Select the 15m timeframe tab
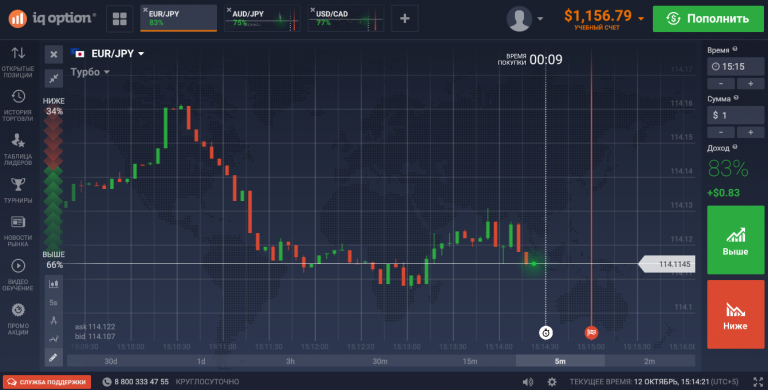This screenshot has width=768, height=390. click(470, 361)
